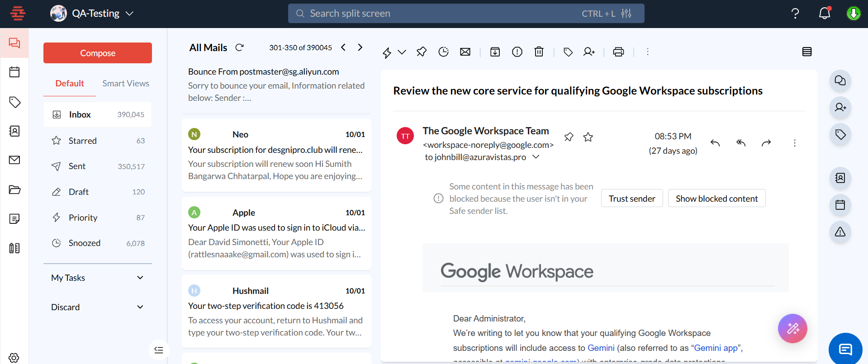This screenshot has width=868, height=364.
Task: Refresh the All Mails list
Action: coord(240,47)
